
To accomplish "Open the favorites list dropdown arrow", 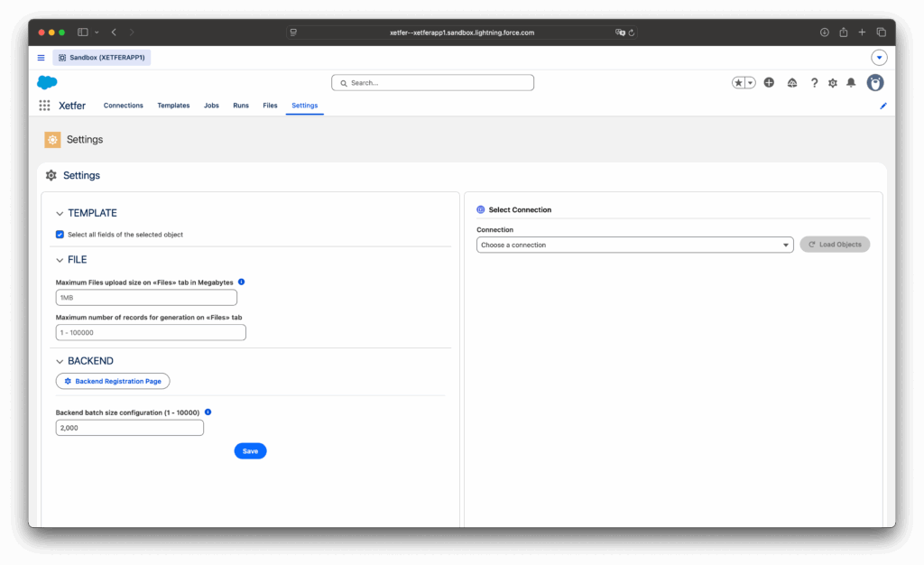I will coord(750,83).
